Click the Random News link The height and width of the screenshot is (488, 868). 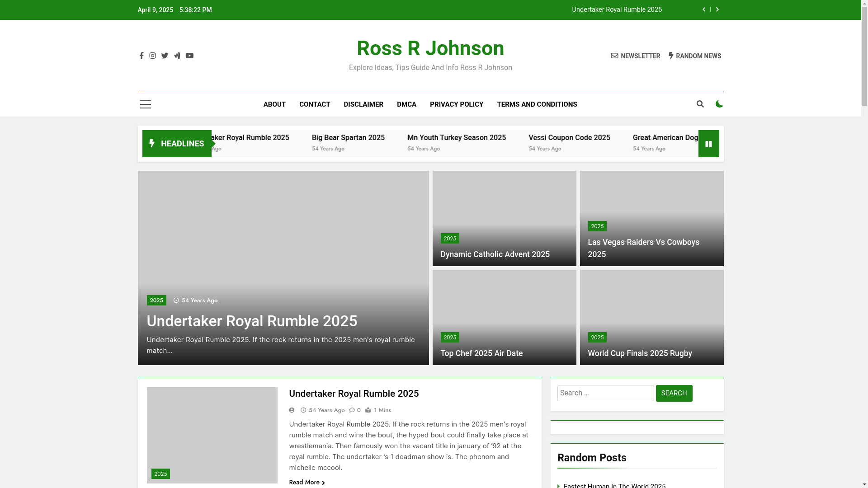(695, 56)
